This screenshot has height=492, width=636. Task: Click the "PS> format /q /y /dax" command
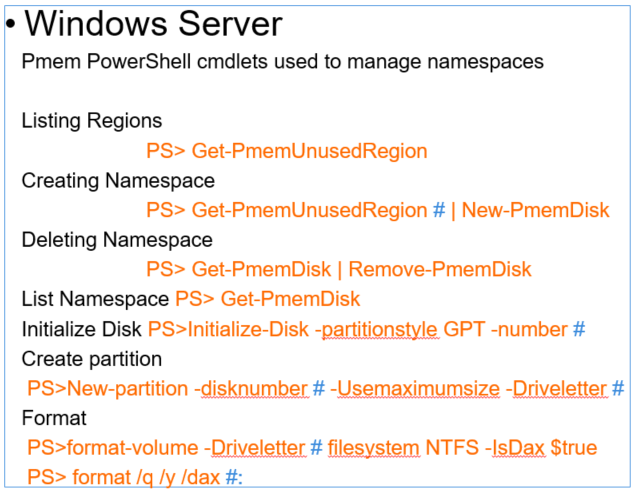123,477
